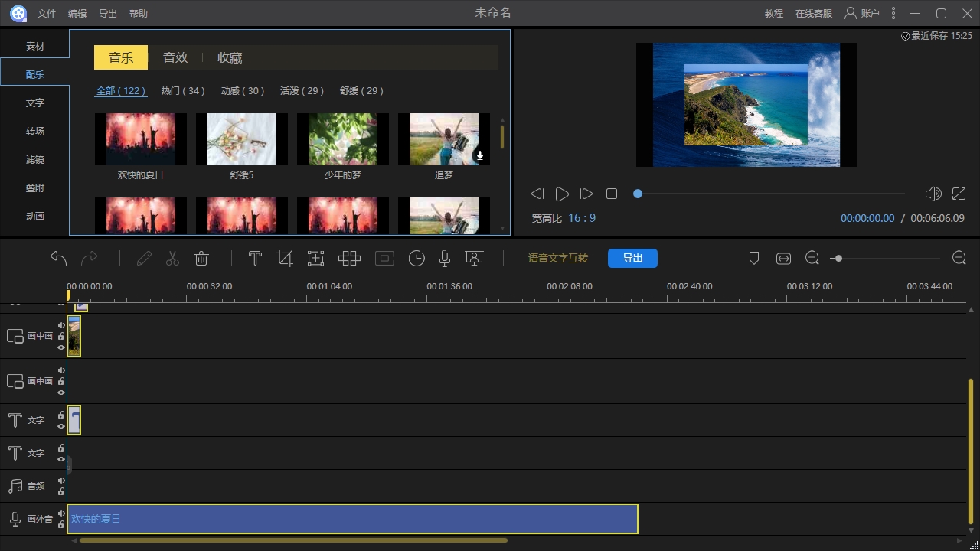The width and height of the screenshot is (980, 551).
Task: Stop the preview playback
Action: 612,194
